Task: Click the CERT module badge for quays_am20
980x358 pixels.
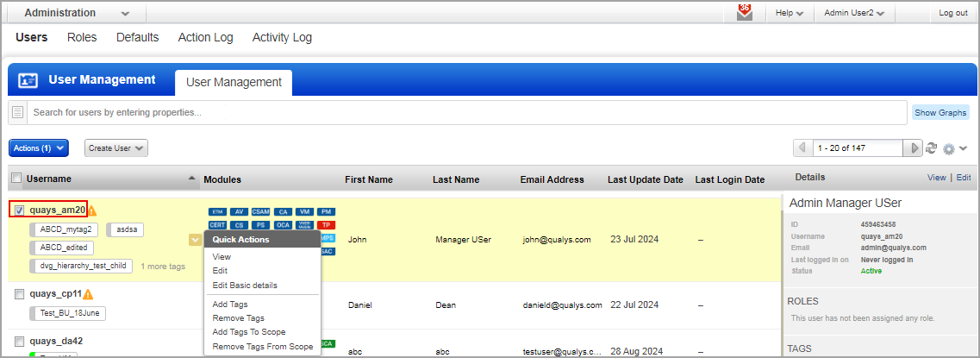Action: coord(217,224)
